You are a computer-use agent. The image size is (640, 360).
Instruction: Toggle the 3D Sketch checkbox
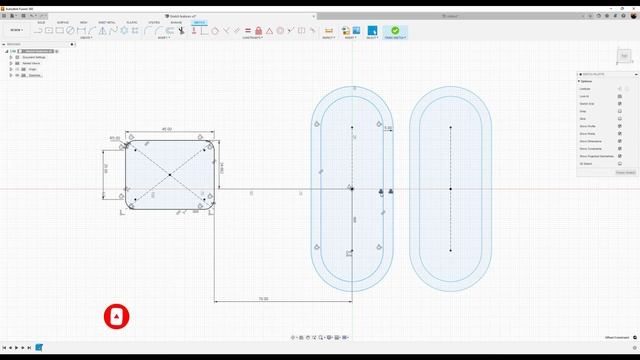click(620, 164)
